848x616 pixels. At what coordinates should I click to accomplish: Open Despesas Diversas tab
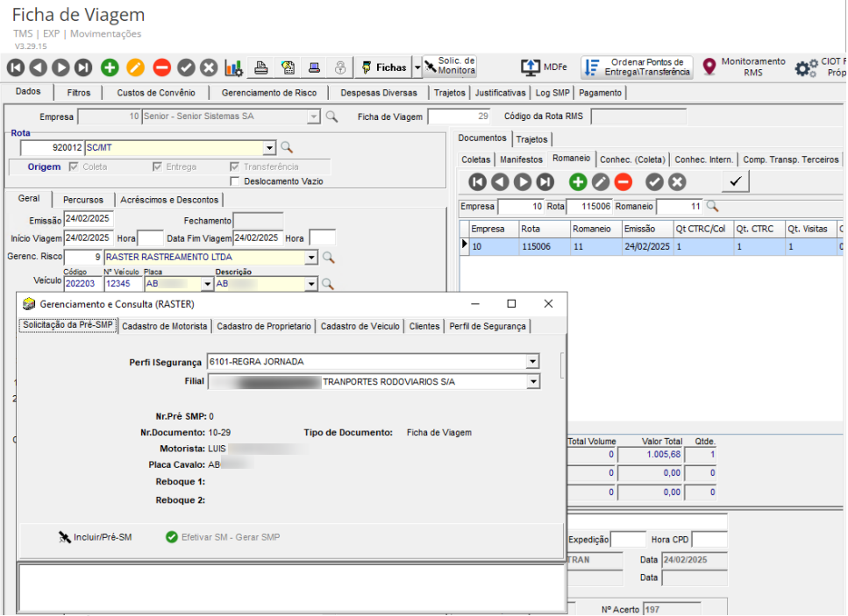[379, 93]
